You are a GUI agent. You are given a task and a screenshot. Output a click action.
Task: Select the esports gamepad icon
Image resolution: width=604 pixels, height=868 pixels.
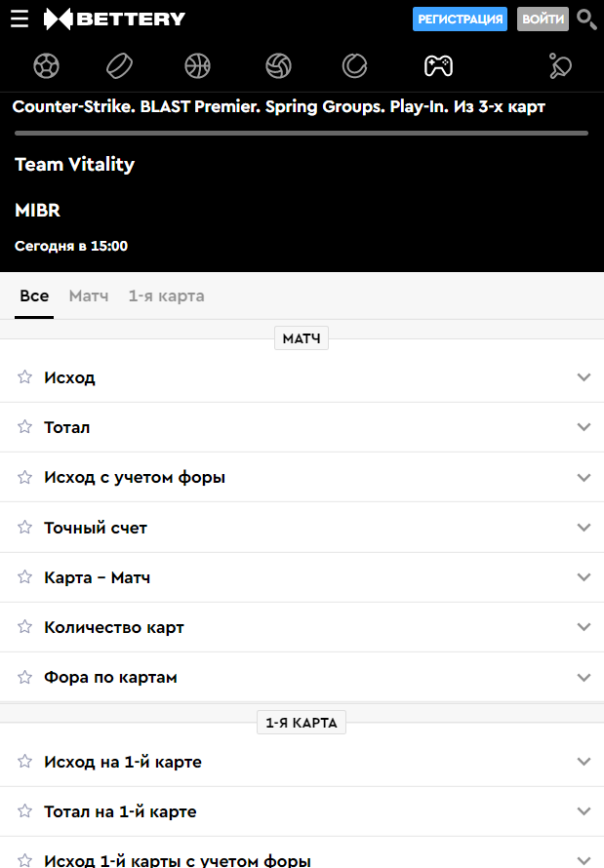(437, 65)
